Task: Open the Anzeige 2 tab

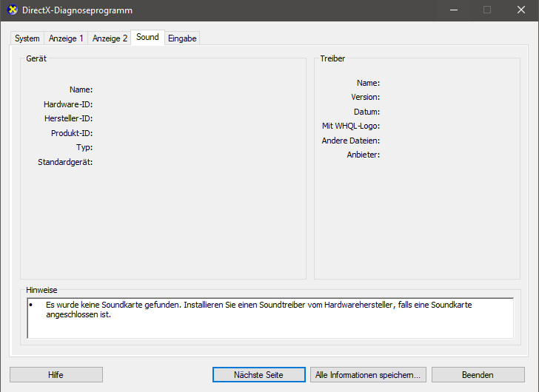Action: point(110,38)
